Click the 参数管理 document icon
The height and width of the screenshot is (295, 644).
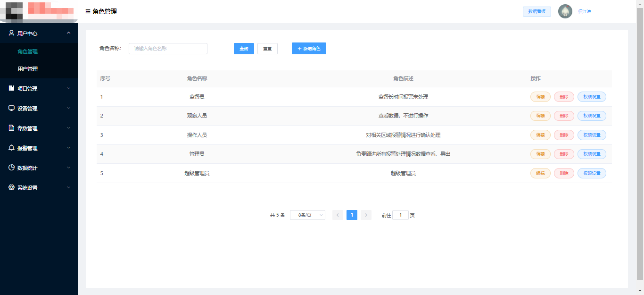(x=11, y=128)
